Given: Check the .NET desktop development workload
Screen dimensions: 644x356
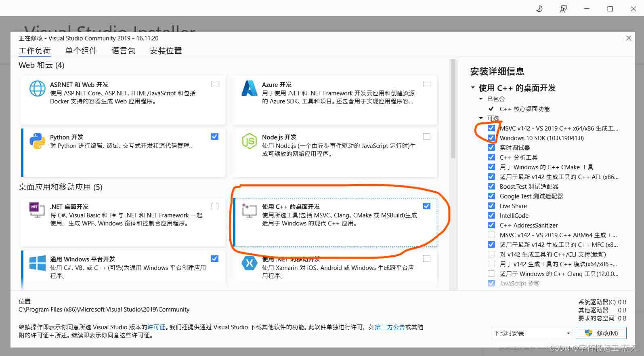Looking at the screenshot, I should [x=215, y=206].
